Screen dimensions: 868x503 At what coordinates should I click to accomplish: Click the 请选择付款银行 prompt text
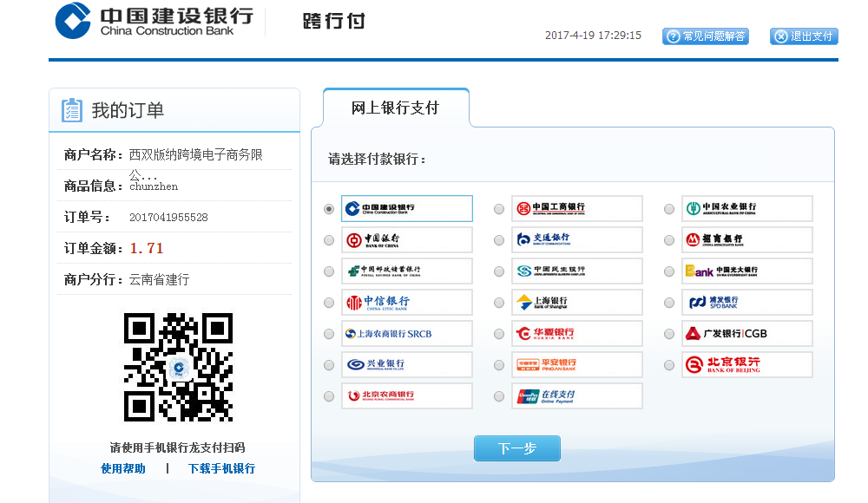coord(377,160)
